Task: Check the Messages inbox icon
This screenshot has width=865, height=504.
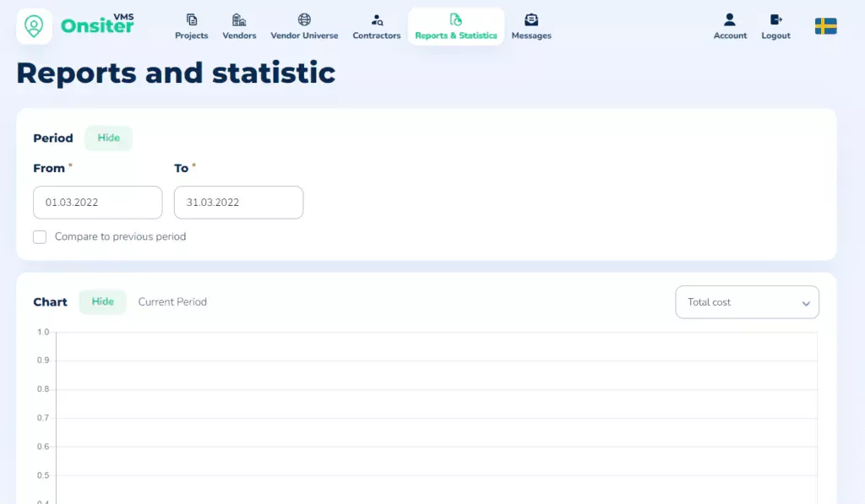Action: [530, 19]
